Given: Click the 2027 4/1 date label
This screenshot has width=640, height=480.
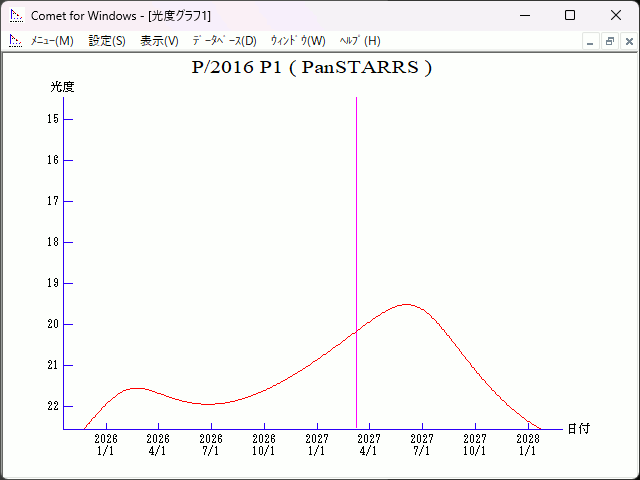Looking at the screenshot, I should [x=369, y=445].
